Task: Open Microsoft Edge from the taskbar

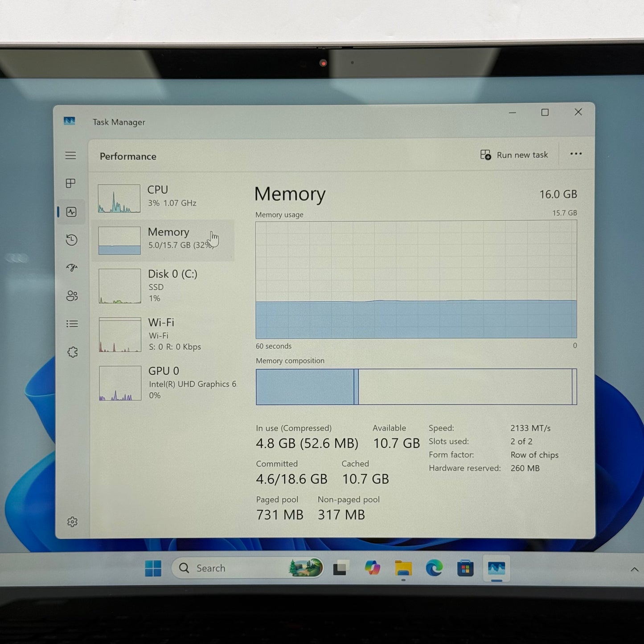Action: point(434,568)
